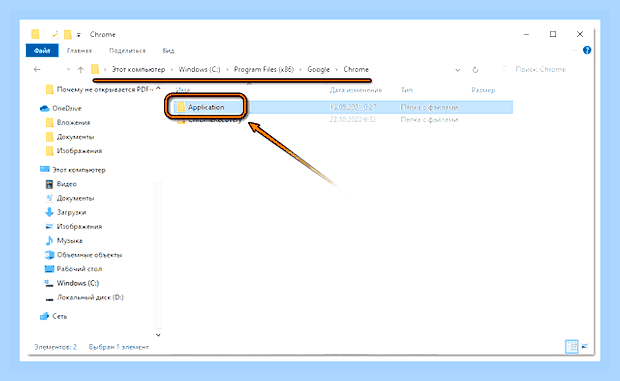Sort by Размер column header
620x381 pixels.
tap(483, 90)
